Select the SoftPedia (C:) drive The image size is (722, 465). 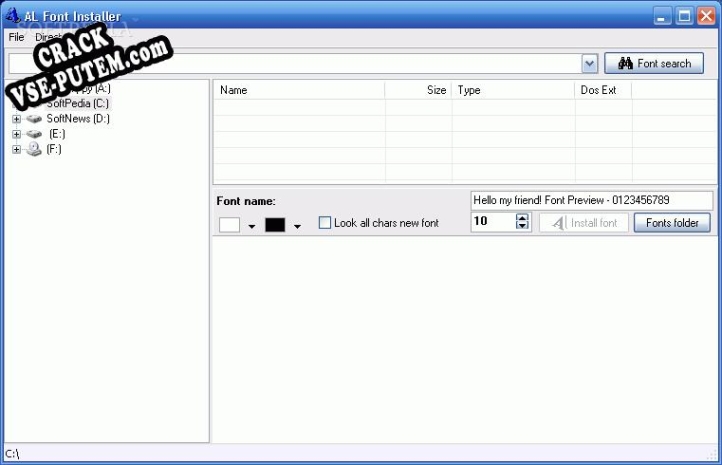click(77, 103)
